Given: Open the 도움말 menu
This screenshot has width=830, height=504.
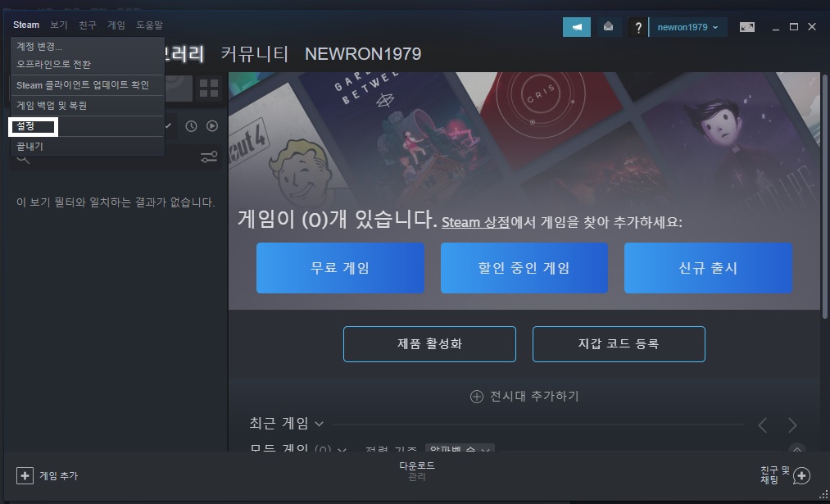Looking at the screenshot, I should click(149, 25).
